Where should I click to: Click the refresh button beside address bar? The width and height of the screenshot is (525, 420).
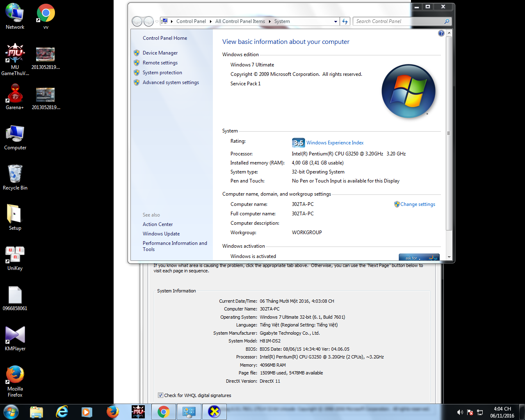pyautogui.click(x=345, y=21)
